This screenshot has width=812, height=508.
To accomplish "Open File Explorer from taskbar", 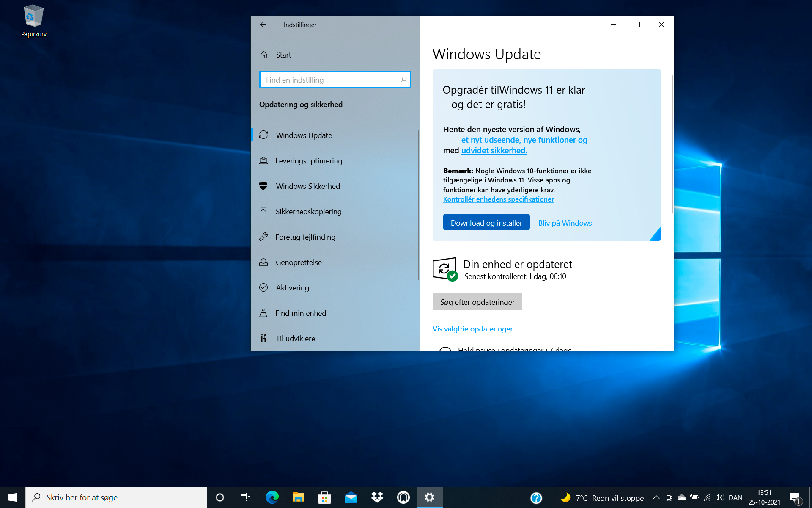I will pos(298,497).
